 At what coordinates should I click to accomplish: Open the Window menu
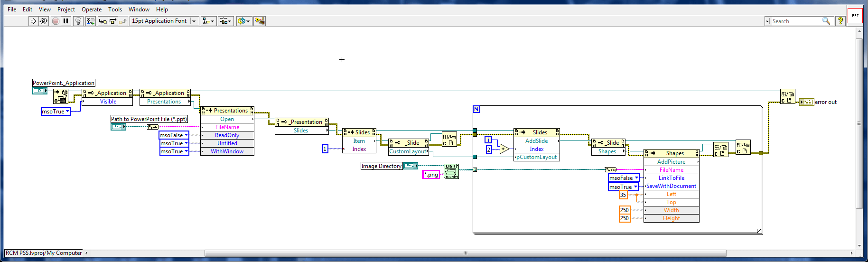(x=139, y=9)
